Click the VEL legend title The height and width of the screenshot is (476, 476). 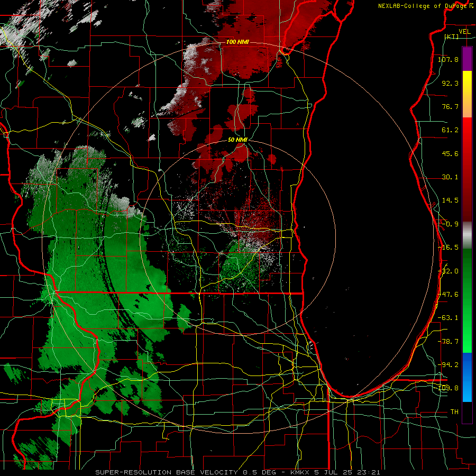point(464,32)
